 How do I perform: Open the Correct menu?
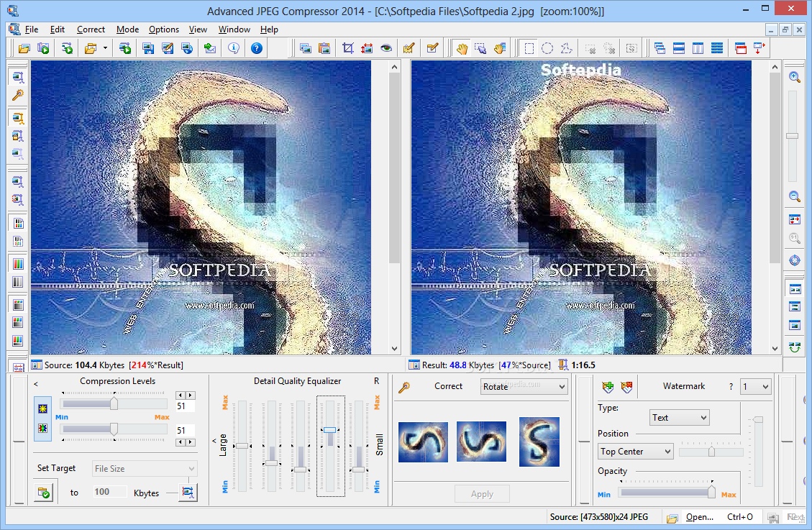(x=91, y=29)
